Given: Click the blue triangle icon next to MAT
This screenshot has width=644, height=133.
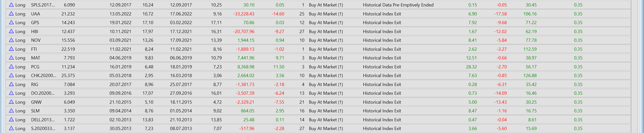Looking at the screenshot, I should (x=11, y=58).
